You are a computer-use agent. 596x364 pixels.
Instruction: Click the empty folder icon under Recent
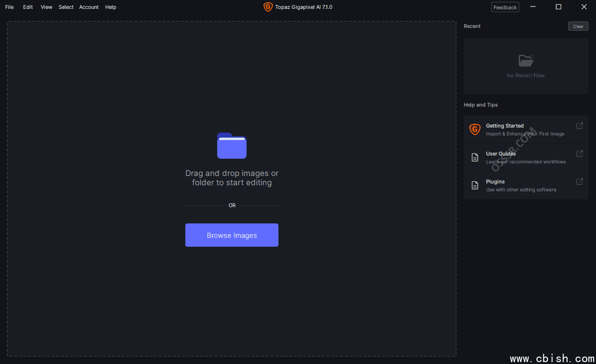(526, 61)
